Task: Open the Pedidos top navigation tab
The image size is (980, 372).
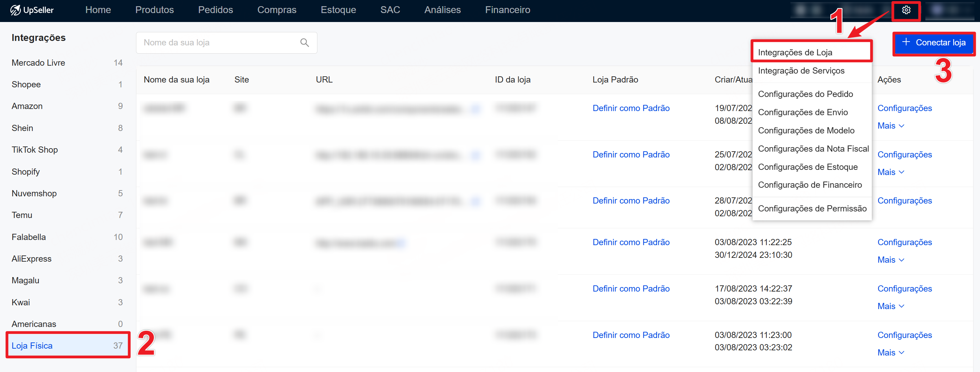Action: [x=215, y=10]
